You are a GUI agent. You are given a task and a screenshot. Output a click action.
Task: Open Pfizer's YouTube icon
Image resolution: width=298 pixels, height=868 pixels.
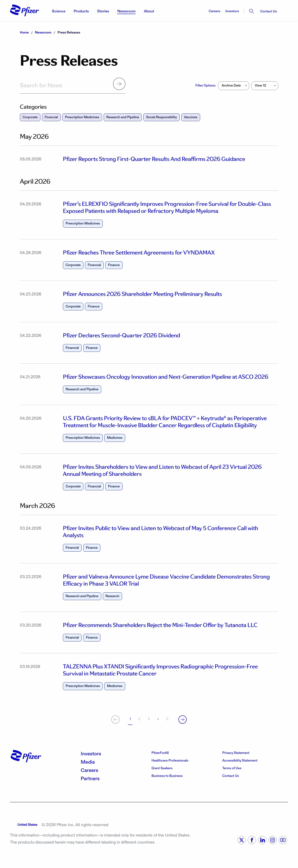[283, 840]
